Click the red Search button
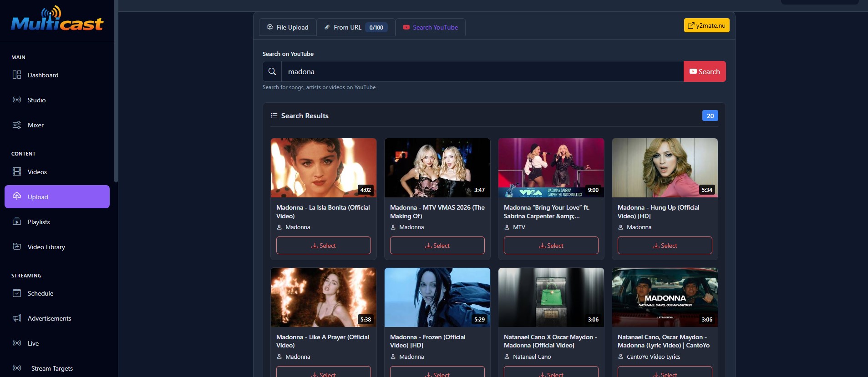Viewport: 868px width, 377px height. tap(705, 71)
